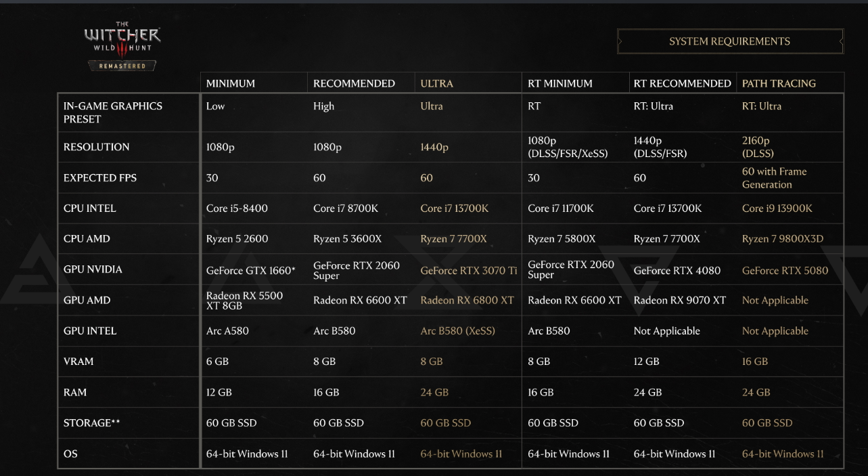Click the GeForce GTX 1660* cell

(251, 270)
